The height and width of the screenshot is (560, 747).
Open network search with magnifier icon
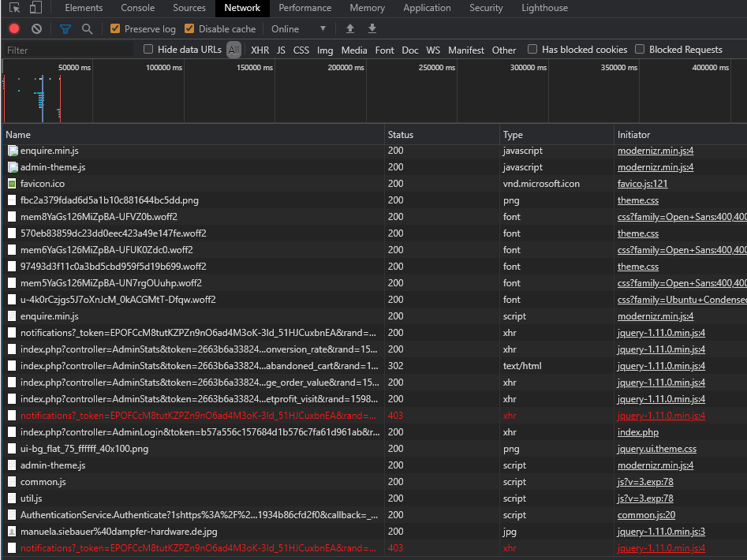[87, 29]
